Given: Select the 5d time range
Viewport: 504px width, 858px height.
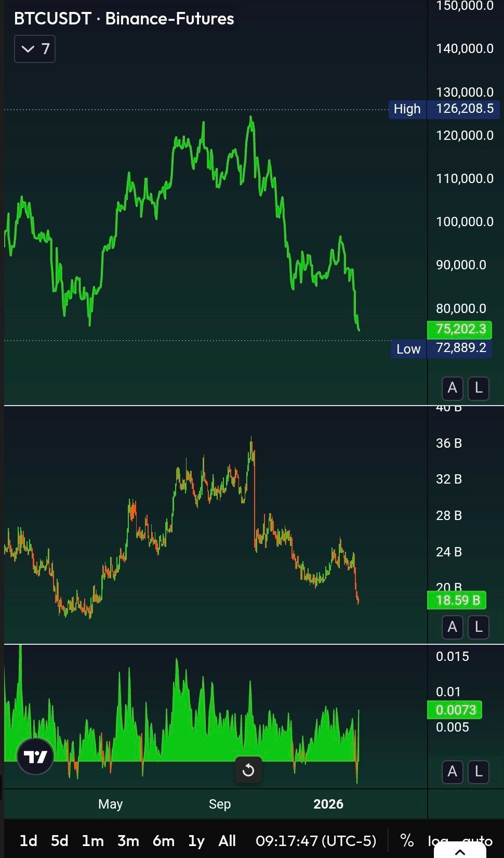Looking at the screenshot, I should point(59,841).
